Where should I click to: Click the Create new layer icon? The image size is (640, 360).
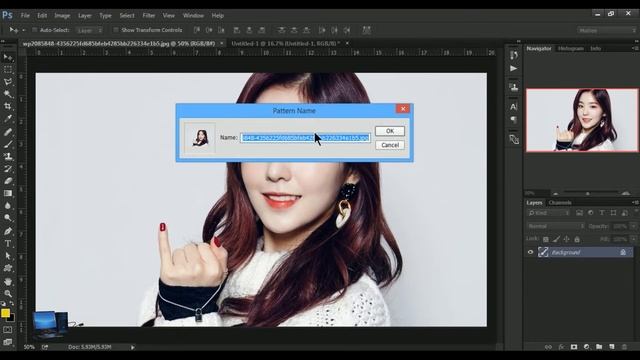[x=612, y=347]
